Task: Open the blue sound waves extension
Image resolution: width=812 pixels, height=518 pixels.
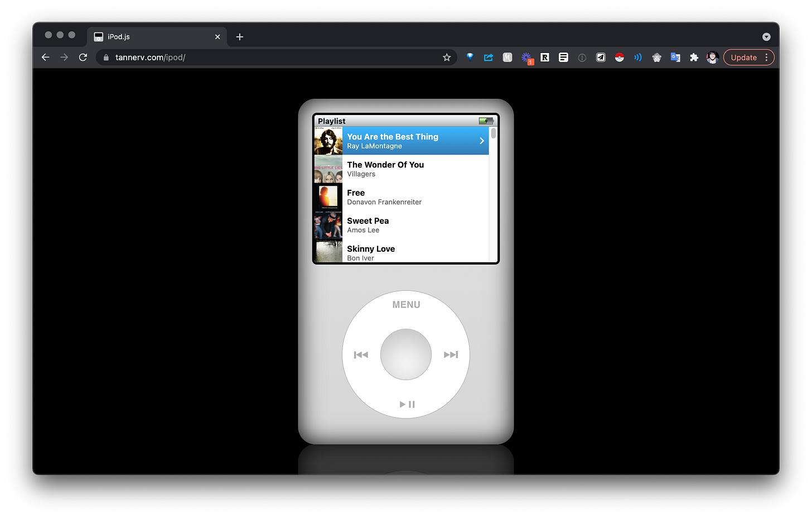Action: click(638, 57)
